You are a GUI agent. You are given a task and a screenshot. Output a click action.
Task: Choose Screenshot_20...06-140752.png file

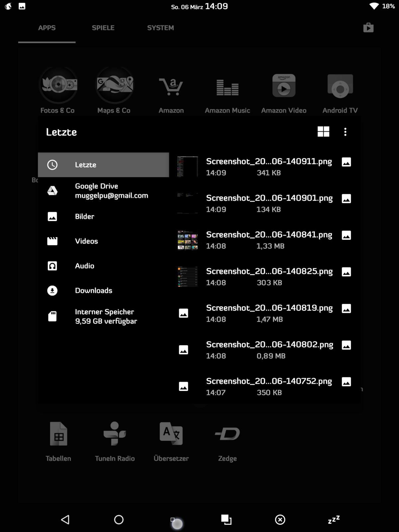click(x=265, y=386)
